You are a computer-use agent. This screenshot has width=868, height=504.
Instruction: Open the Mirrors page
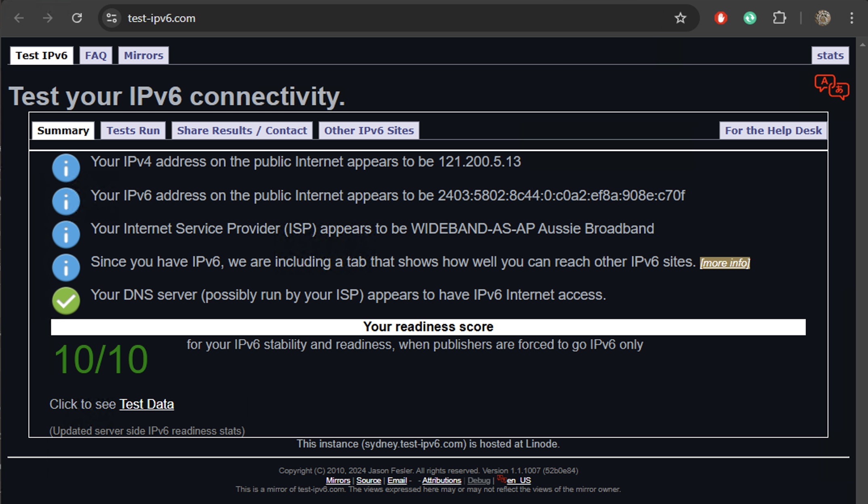143,55
